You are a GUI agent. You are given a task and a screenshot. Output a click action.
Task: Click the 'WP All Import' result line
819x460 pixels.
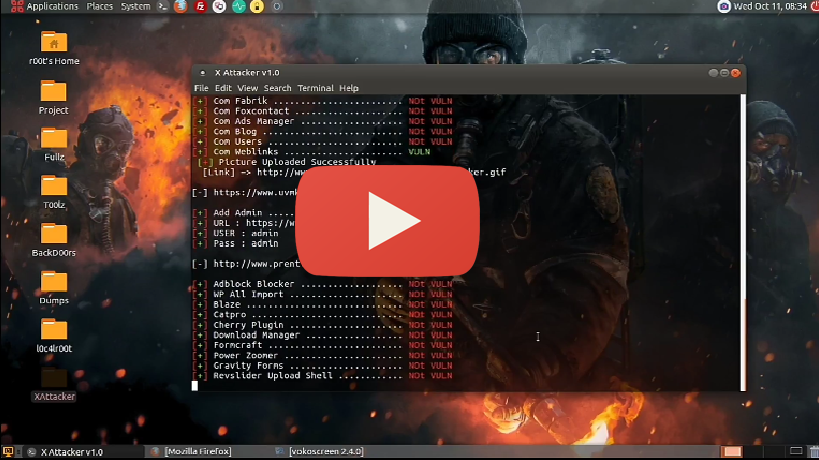click(x=322, y=294)
